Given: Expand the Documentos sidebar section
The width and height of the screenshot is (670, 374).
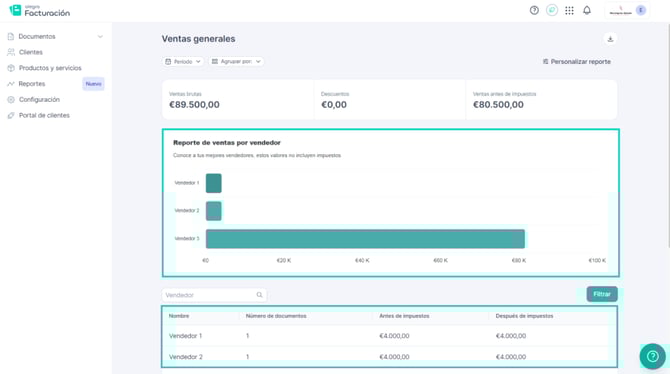Looking at the screenshot, I should pyautogui.click(x=56, y=36).
